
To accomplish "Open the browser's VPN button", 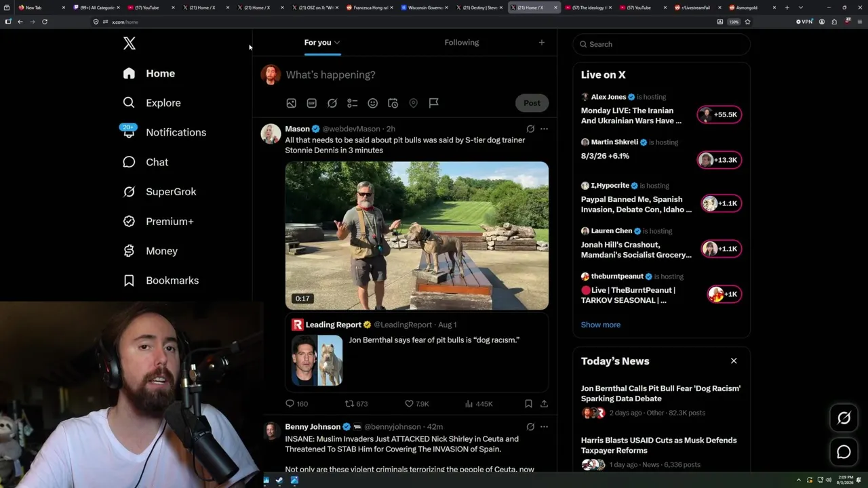I will 804,22.
